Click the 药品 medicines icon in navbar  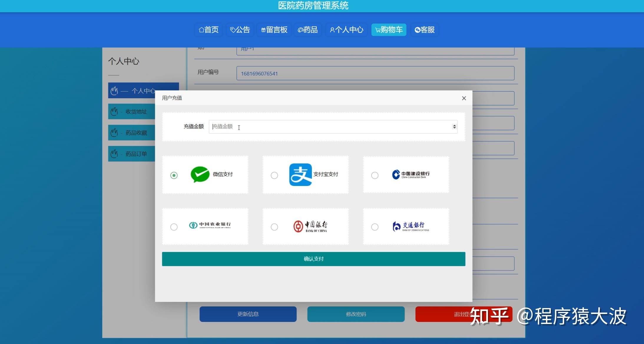301,29
